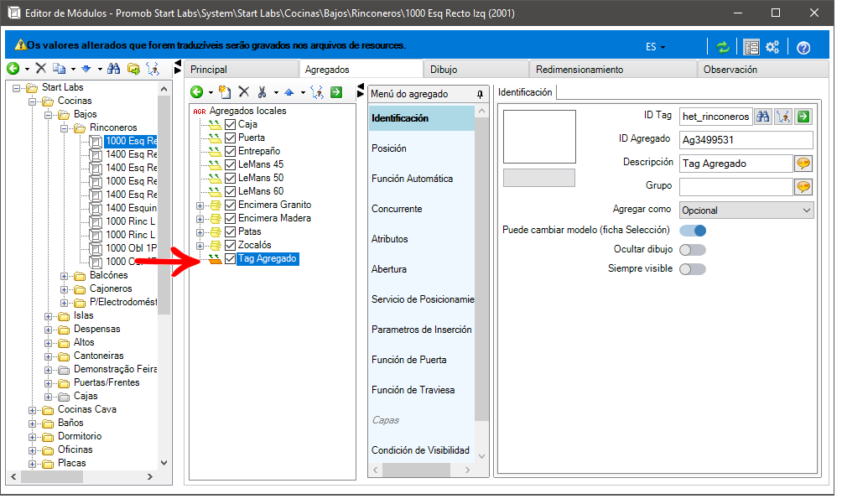Open translation bubble beside Grupo field
Viewport: 842px width, 504px height.
(803, 187)
